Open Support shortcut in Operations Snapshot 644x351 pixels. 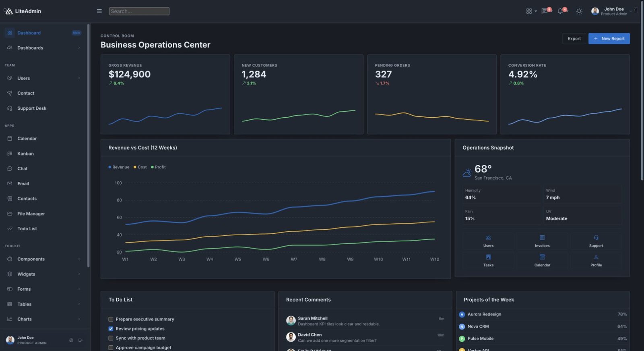[596, 241]
